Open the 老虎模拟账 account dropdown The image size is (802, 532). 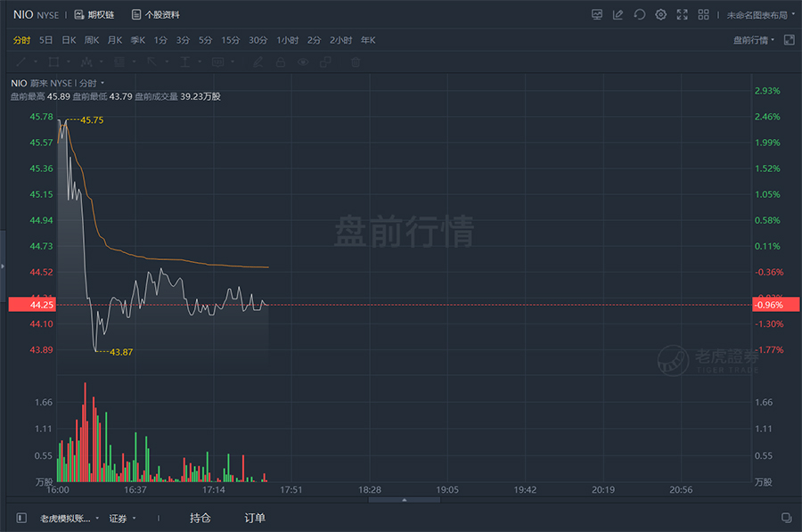click(x=70, y=519)
